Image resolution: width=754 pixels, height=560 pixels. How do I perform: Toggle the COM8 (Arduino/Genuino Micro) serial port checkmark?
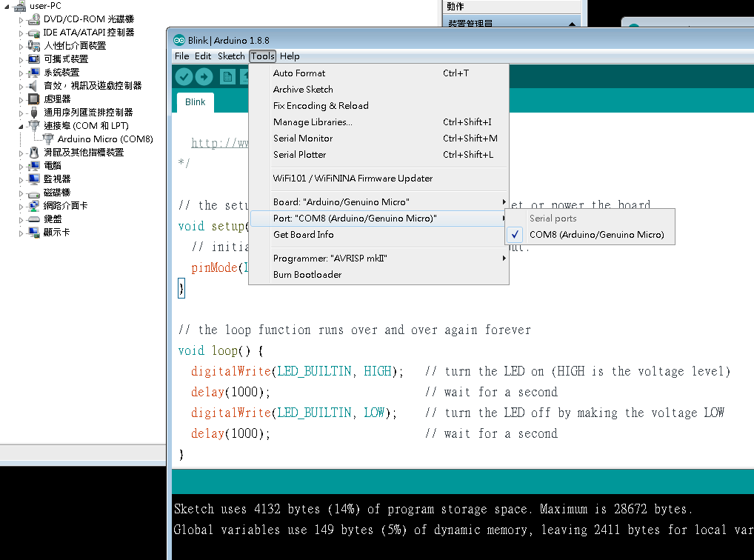click(515, 235)
